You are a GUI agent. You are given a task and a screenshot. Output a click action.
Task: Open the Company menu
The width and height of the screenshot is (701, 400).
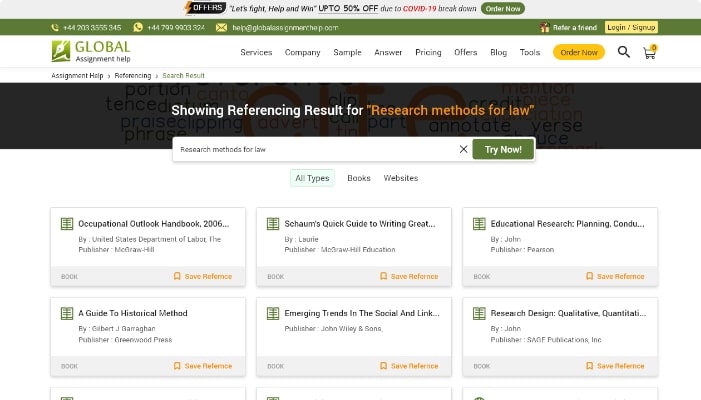[303, 52]
